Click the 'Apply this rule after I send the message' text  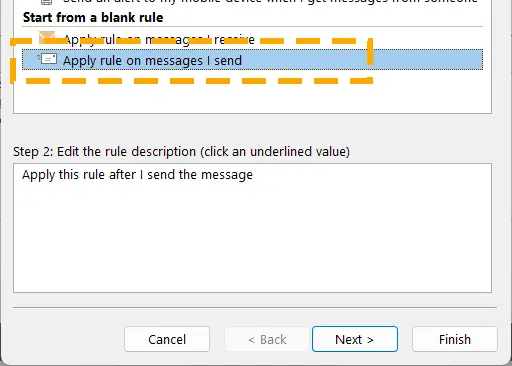tap(137, 175)
